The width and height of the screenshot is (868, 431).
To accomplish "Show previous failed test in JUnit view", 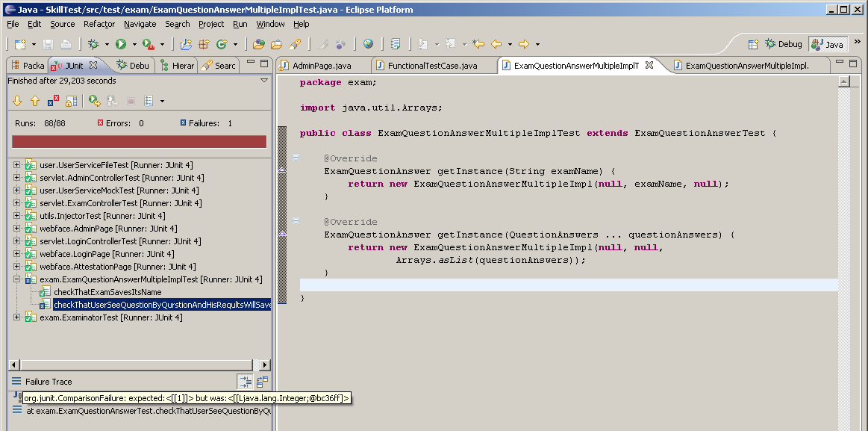I will (x=36, y=100).
